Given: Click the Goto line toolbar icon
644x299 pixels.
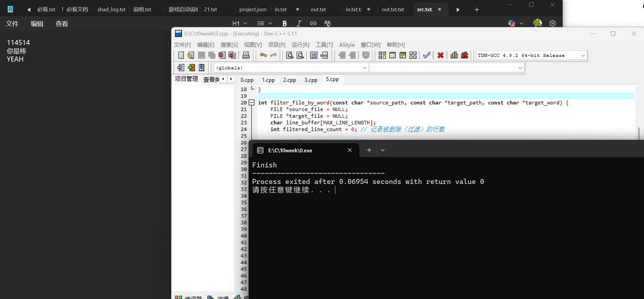Looking at the screenshot, I should (324, 55).
